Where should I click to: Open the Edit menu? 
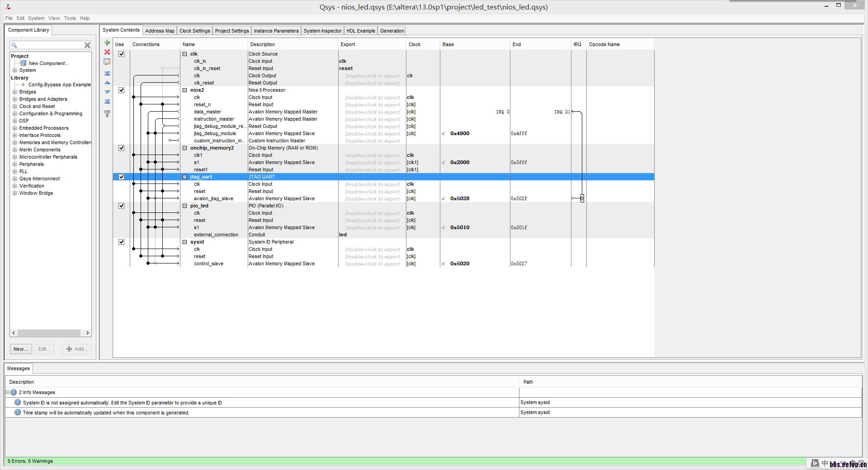click(21, 18)
